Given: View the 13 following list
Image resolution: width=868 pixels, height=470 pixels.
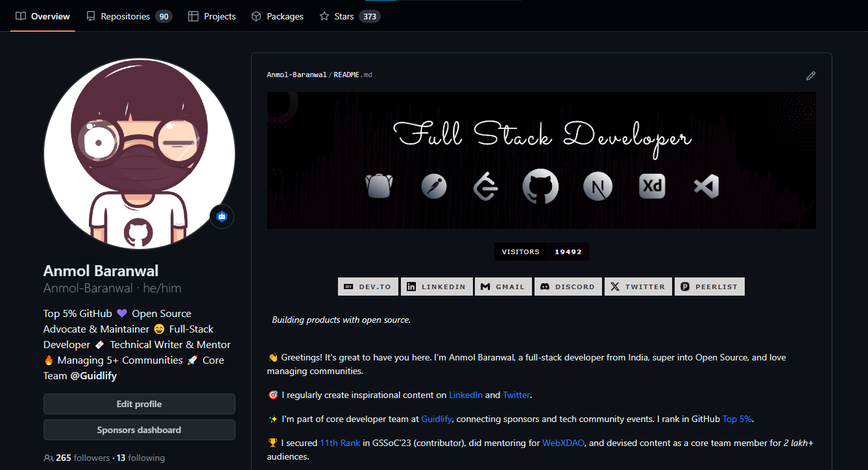Looking at the screenshot, I should point(141,458).
